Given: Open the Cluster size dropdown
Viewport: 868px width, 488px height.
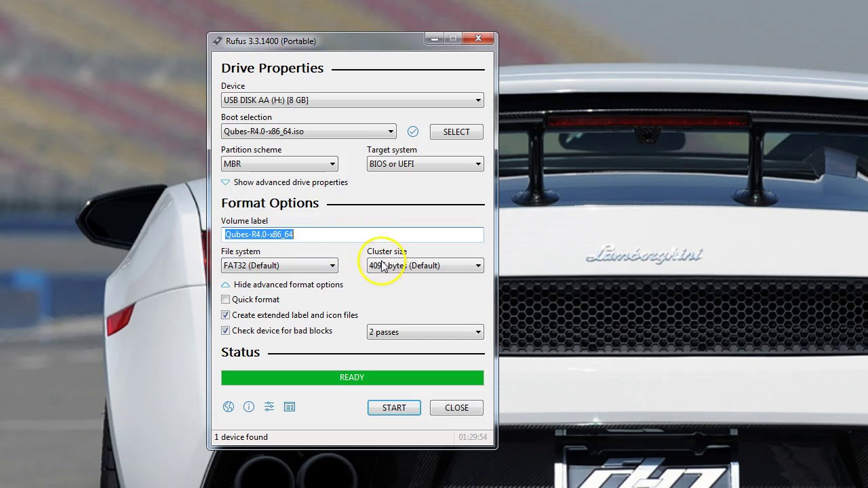Looking at the screenshot, I should [x=425, y=266].
